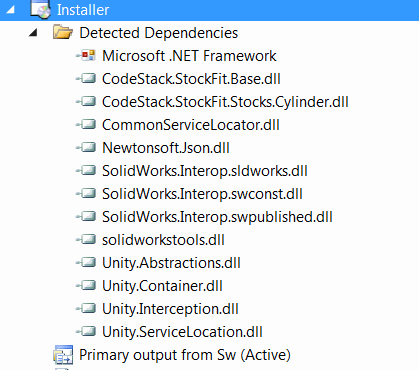Click the Unity.Container.dll assembly icon

[x=86, y=286]
